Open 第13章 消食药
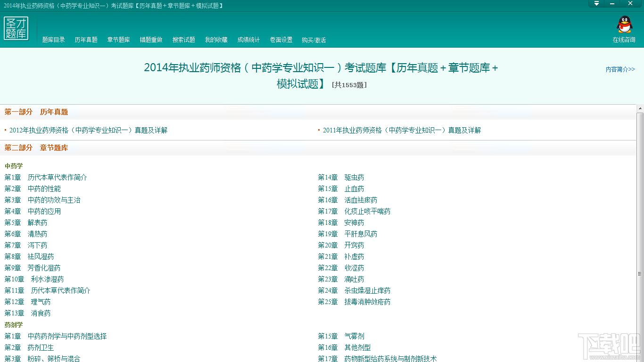 pos(27,313)
